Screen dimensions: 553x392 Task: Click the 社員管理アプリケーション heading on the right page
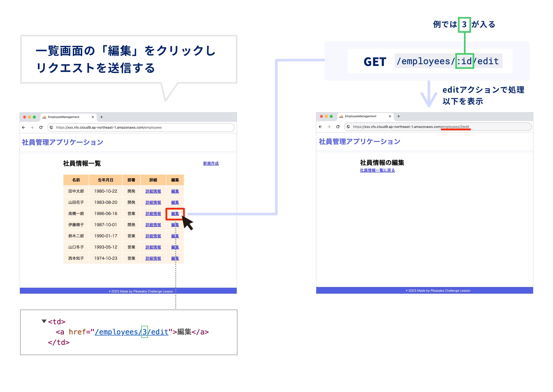(x=360, y=142)
